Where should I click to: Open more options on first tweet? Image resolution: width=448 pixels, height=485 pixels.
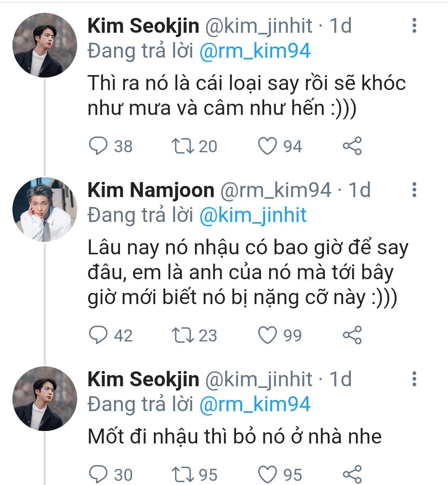414,26
